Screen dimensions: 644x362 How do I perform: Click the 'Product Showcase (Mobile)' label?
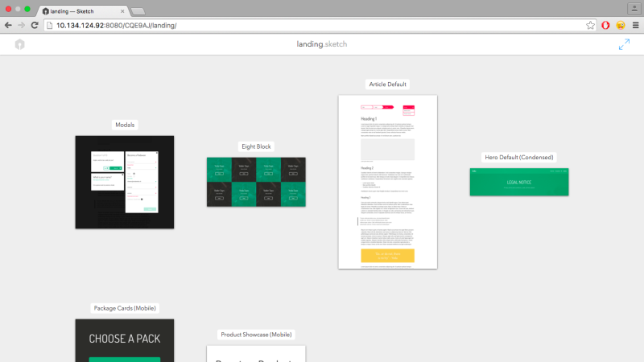tap(256, 335)
